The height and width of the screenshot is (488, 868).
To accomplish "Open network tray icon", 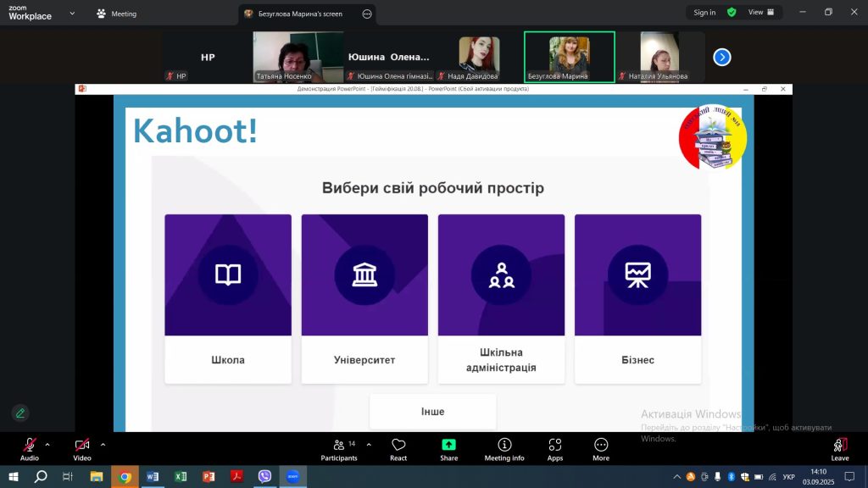I will click(x=773, y=477).
